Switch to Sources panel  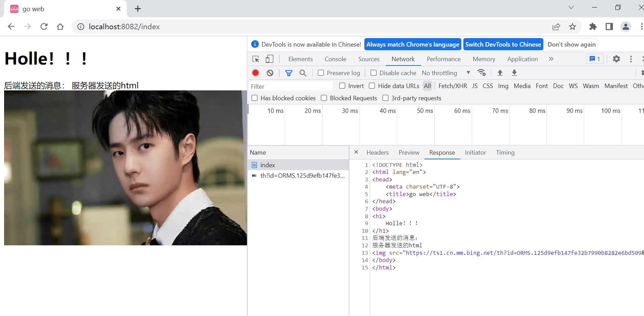369,59
